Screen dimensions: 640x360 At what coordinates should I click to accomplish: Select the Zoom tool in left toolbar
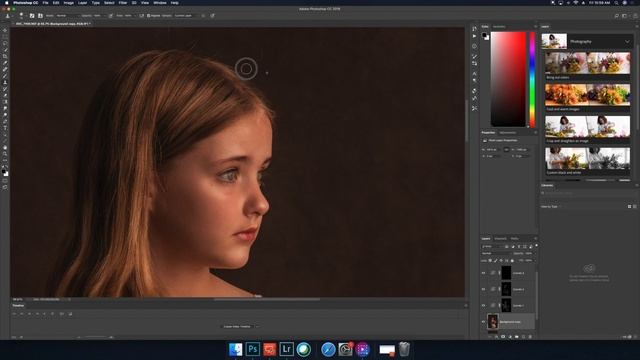(5, 154)
